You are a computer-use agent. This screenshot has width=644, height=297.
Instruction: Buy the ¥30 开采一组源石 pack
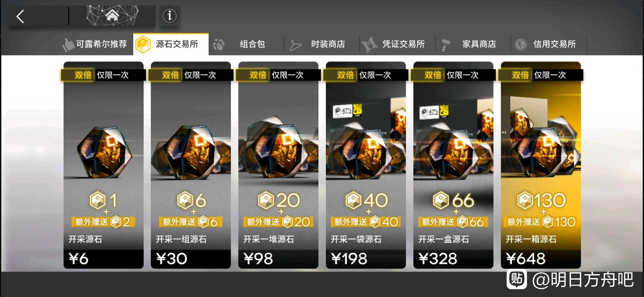click(x=191, y=165)
